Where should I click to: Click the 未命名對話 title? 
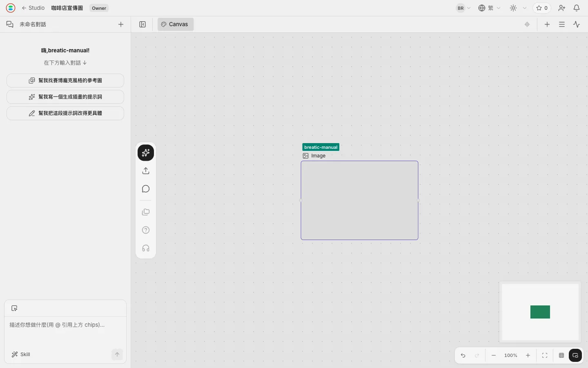pyautogui.click(x=33, y=24)
